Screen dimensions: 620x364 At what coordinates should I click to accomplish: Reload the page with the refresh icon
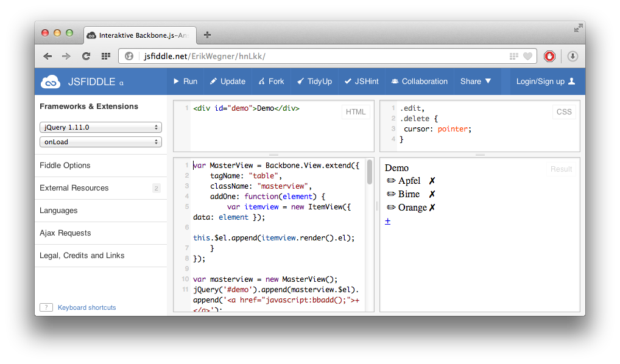(86, 56)
